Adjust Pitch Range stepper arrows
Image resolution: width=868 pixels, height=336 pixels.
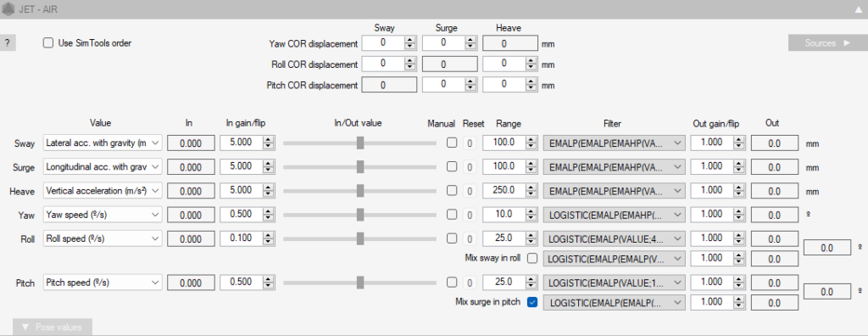click(531, 282)
